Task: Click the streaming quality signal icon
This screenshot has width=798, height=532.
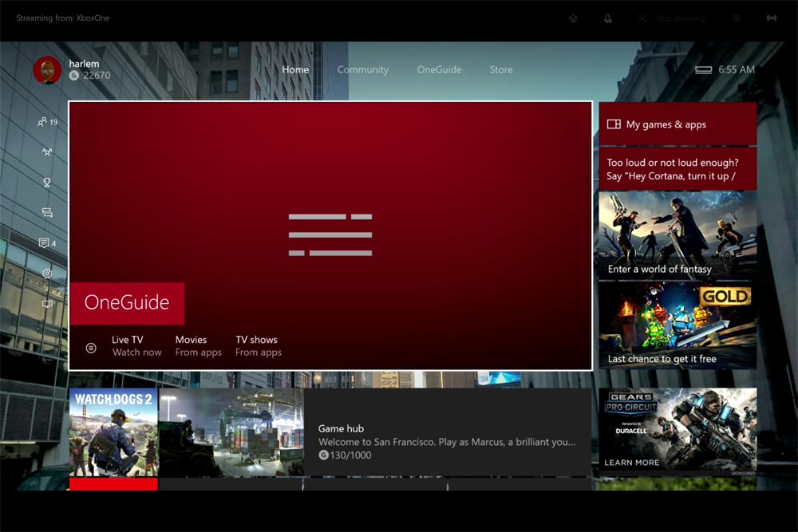Action: [x=771, y=19]
